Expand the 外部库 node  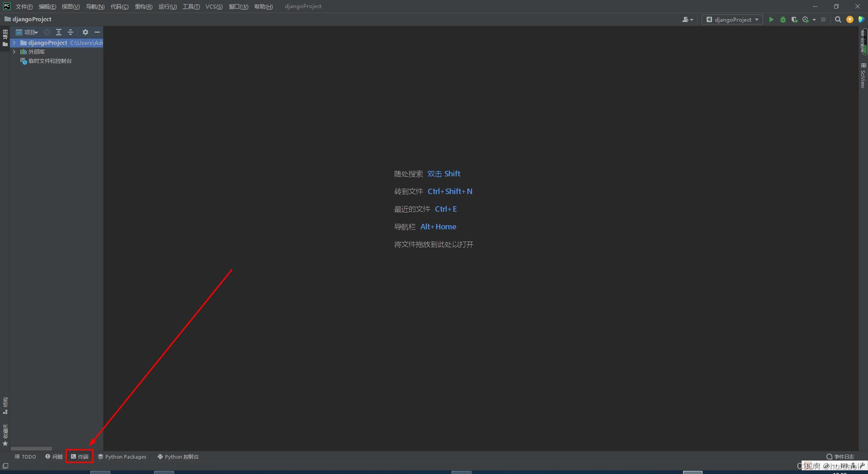click(14, 52)
